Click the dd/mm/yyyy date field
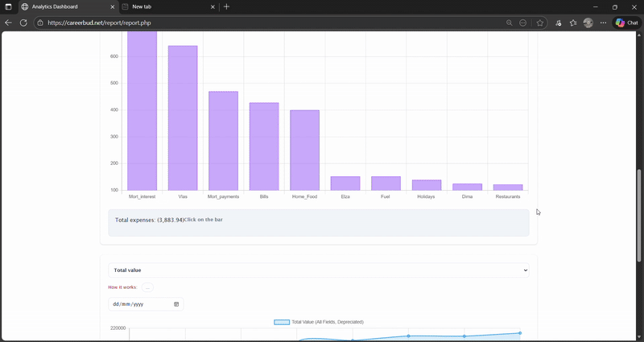This screenshot has height=342, width=644. (138, 304)
